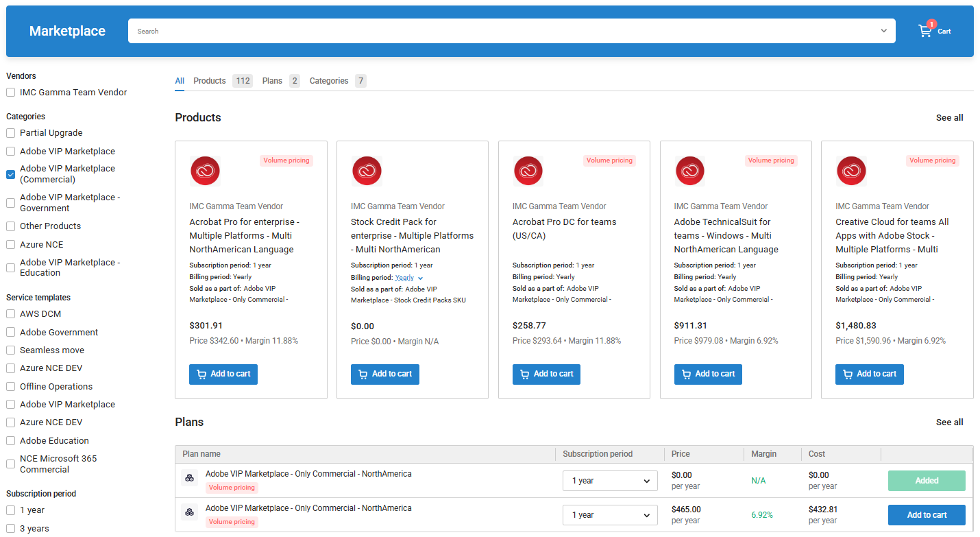
Task: Open the shopping cart icon
Action: pos(925,31)
